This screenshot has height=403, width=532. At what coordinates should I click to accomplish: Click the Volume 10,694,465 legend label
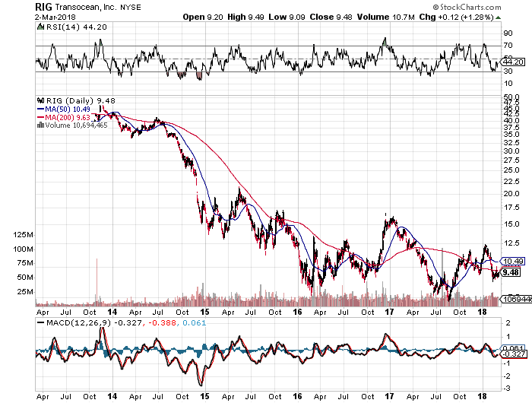tap(76, 125)
